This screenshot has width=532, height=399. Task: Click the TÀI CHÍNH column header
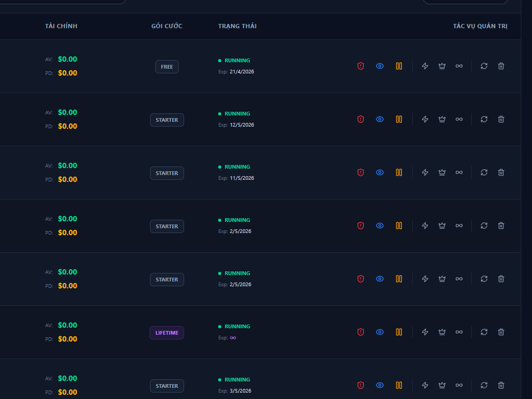click(61, 26)
